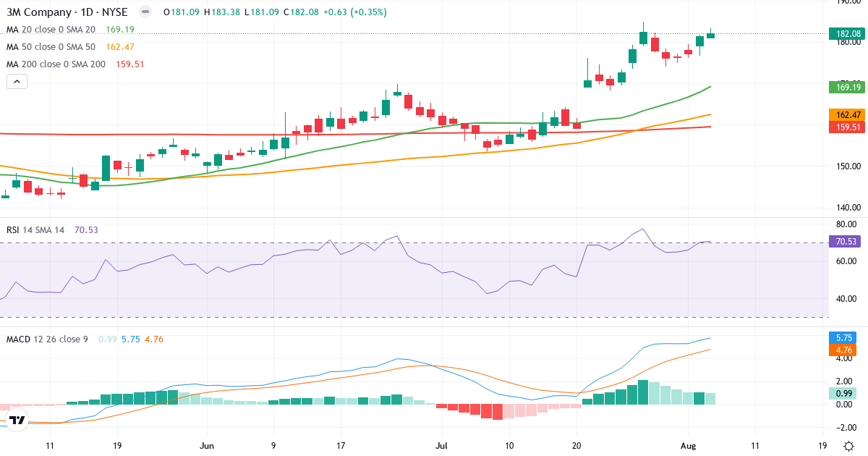Click the 182.08 current price label

[848, 33]
